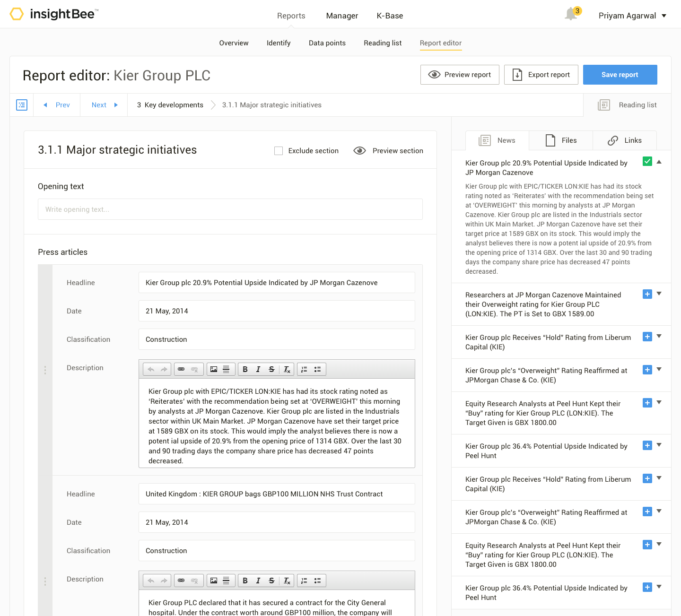Insert image in JP Morgan Cazenove article description
Screen dimensions: 681x616
[x=214, y=369]
